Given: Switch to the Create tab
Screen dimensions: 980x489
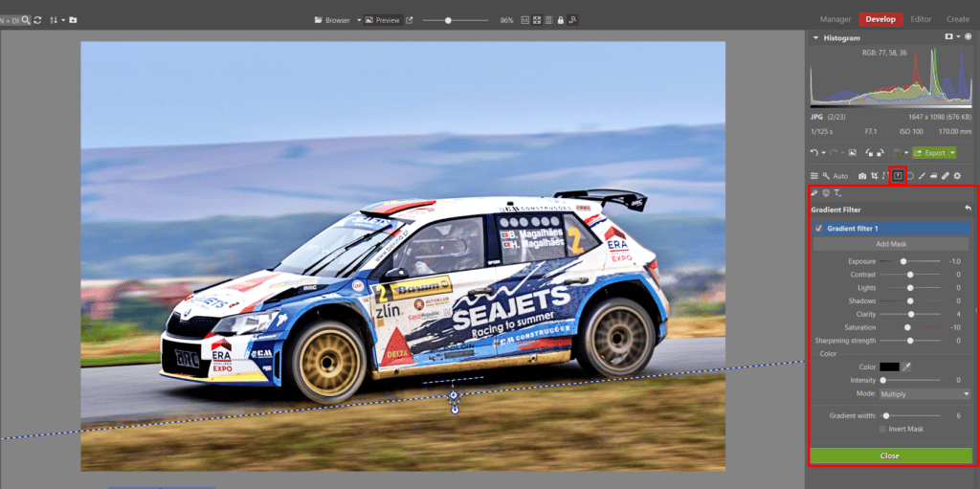Looking at the screenshot, I should pyautogui.click(x=957, y=19).
